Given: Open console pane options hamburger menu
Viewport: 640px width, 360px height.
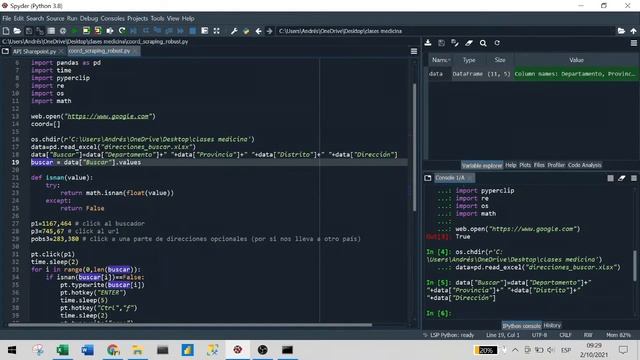Looking at the screenshot, I should [x=633, y=178].
